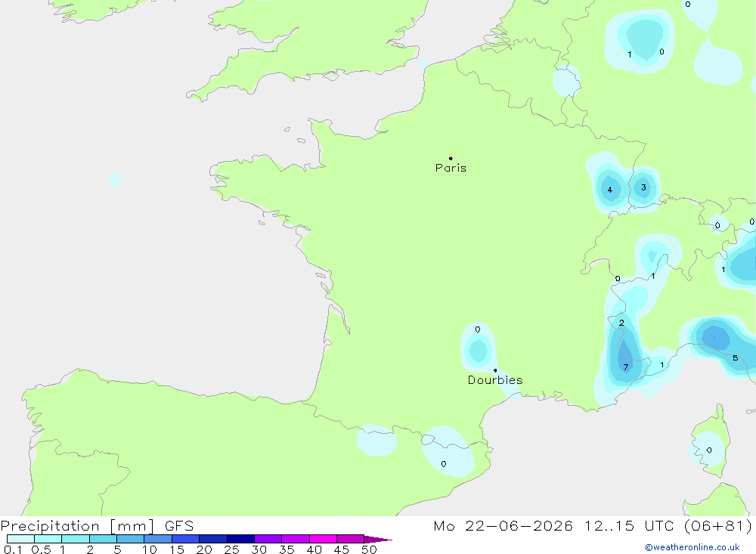The height and width of the screenshot is (554, 756).
Task: Pick the 15–20 mm blue legend swatch
Action: (185, 539)
